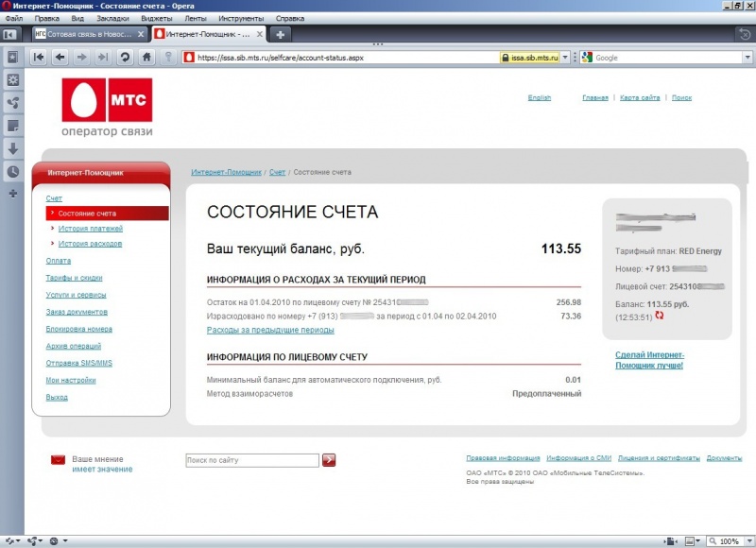Click the Поиск по сайту search field
756x548 pixels.
coord(251,460)
